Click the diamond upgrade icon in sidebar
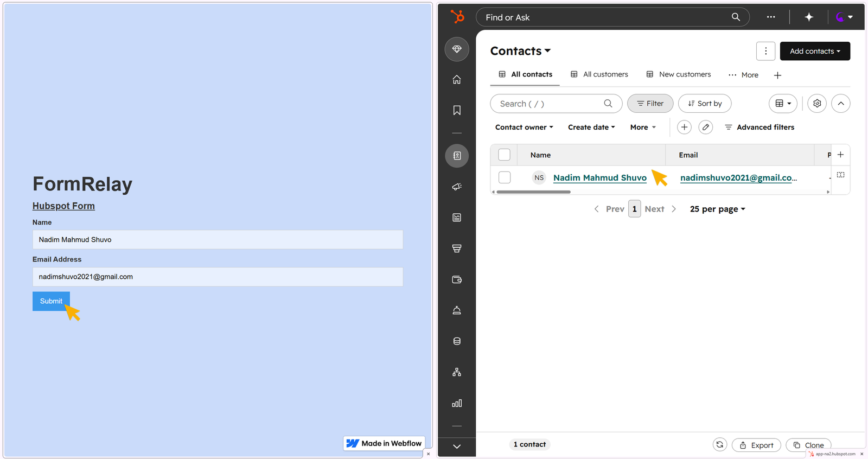This screenshot has height=459, width=868. pos(457,49)
